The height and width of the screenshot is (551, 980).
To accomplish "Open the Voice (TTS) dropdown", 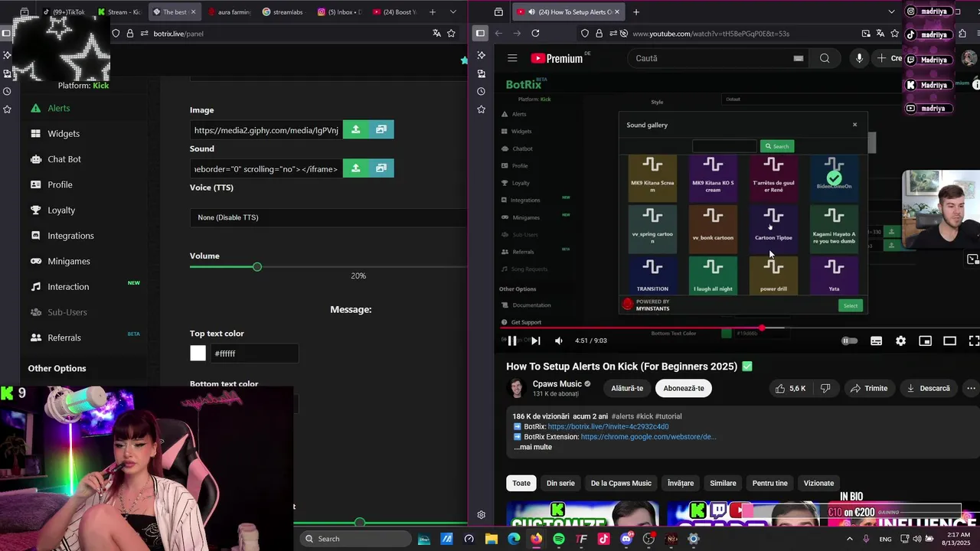I will tap(328, 217).
